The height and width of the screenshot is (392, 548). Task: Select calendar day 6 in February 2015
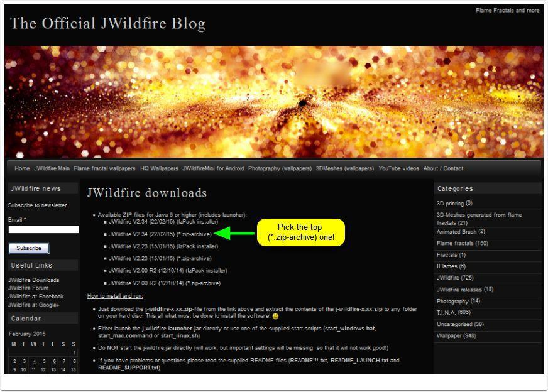point(54,361)
